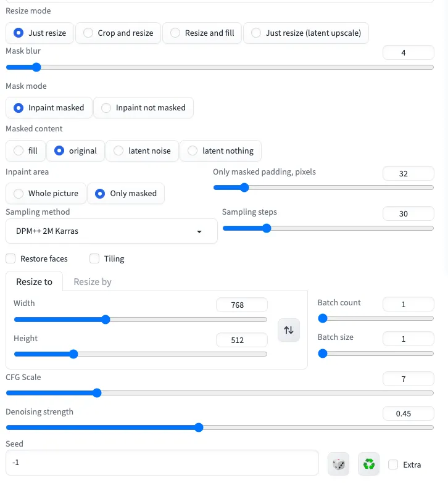The height and width of the screenshot is (483, 448).
Task: Click the recycle reuse seed icon
Action: pos(369,464)
